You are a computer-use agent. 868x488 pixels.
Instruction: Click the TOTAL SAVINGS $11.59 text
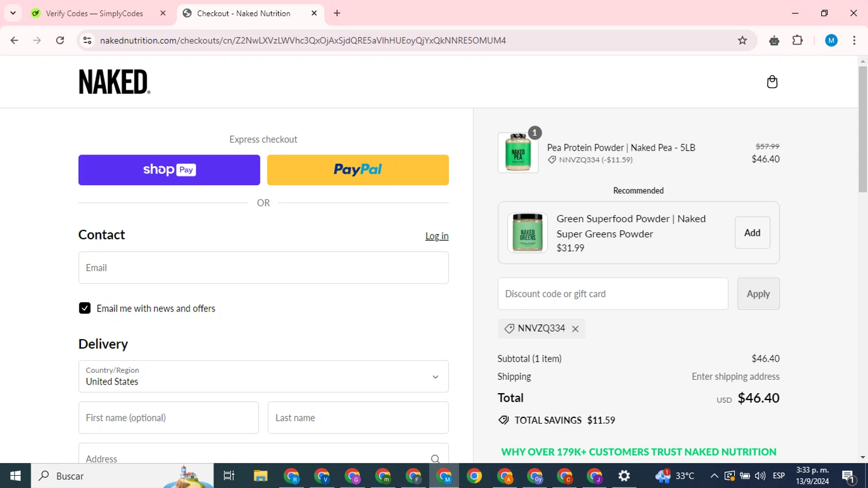(565, 420)
